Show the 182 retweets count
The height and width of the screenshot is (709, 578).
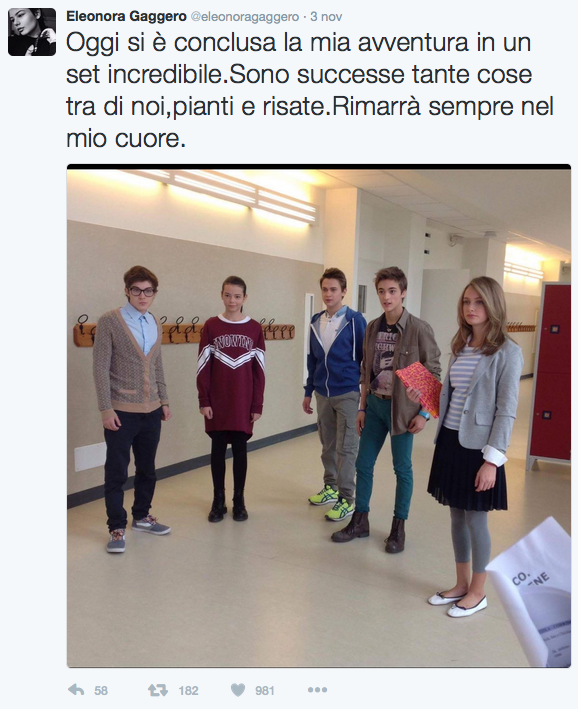tap(188, 690)
